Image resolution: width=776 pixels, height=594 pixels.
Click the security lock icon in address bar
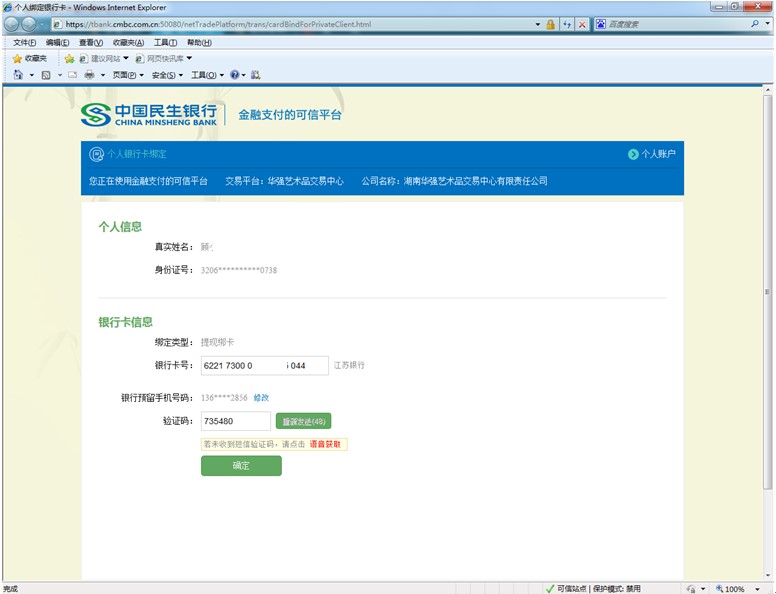pyautogui.click(x=550, y=24)
